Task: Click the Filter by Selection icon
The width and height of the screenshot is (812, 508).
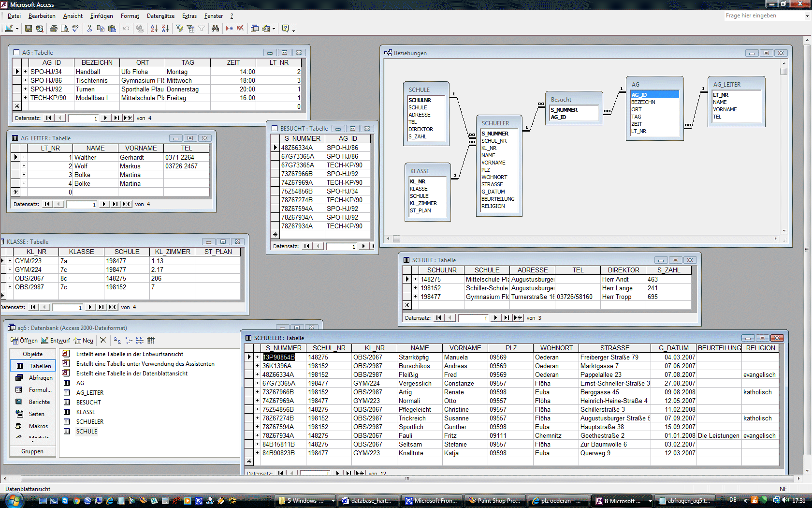Action: (179, 29)
